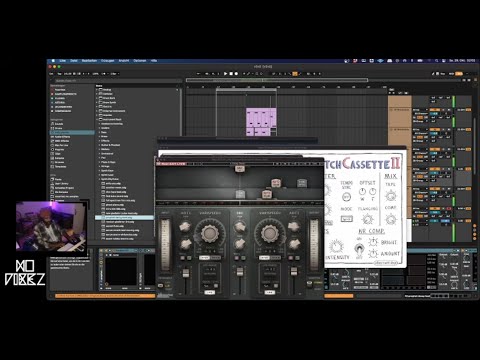Click the Tap tempo button
480x360 pixels.
pos(60,74)
